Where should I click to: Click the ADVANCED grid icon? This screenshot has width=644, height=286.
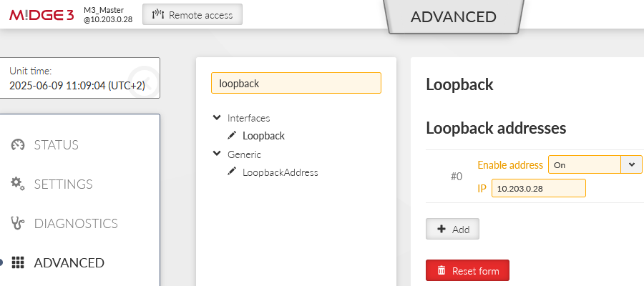pyautogui.click(x=18, y=262)
